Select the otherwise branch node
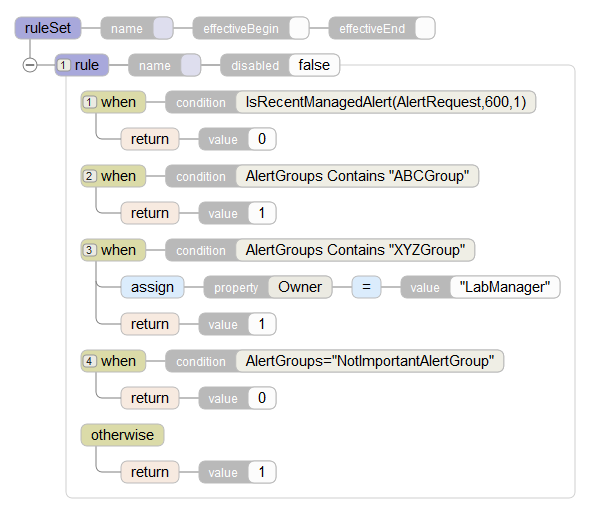 pos(122,435)
